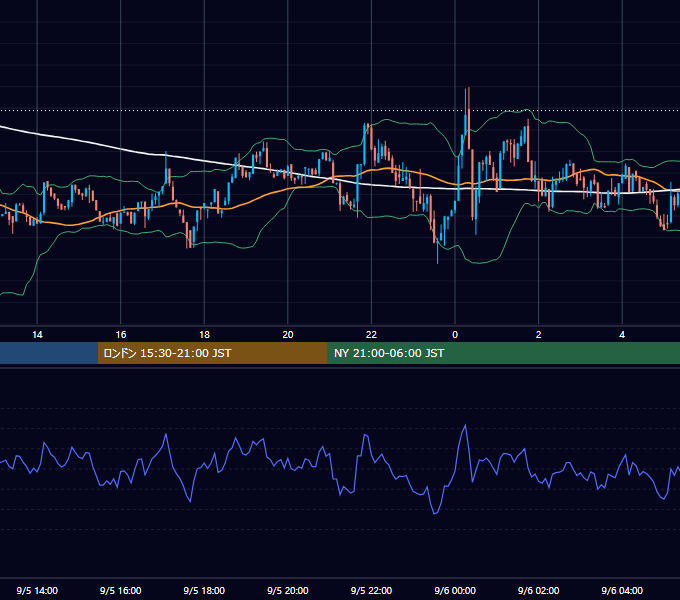Click the 18 hour axis label
This screenshot has height=600, width=680.
click(204, 335)
